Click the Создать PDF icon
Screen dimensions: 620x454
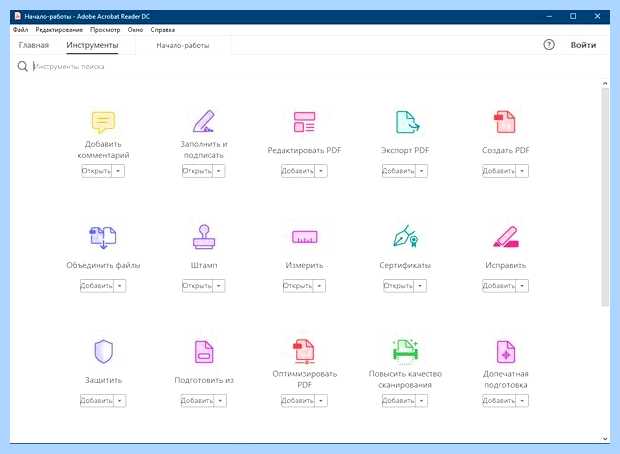click(505, 122)
